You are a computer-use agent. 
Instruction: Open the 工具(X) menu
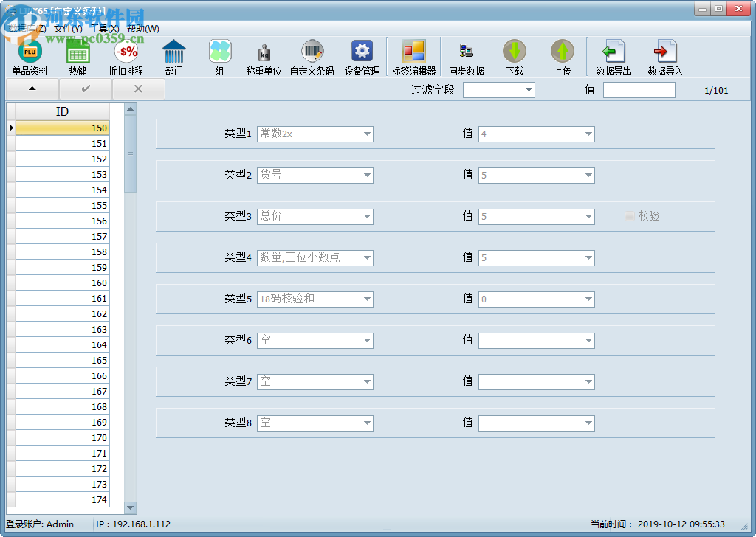click(x=103, y=27)
